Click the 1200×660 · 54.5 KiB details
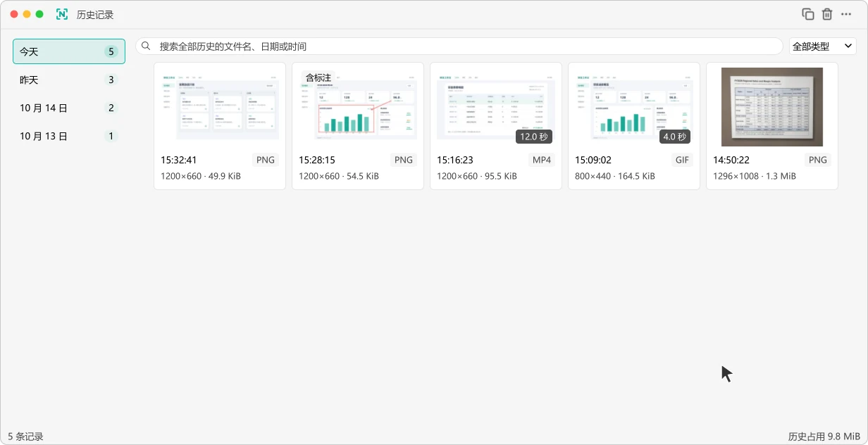Screen dimensions: 868x445 tap(339, 176)
